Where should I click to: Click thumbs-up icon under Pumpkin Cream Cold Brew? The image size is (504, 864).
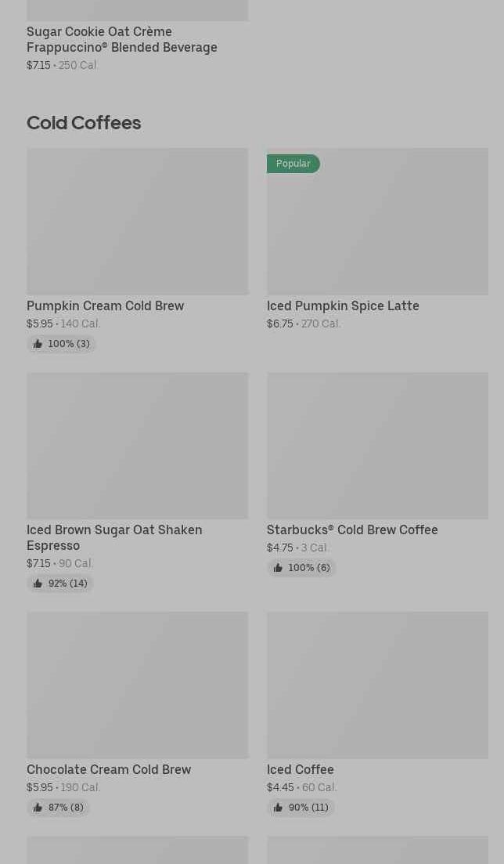point(38,344)
